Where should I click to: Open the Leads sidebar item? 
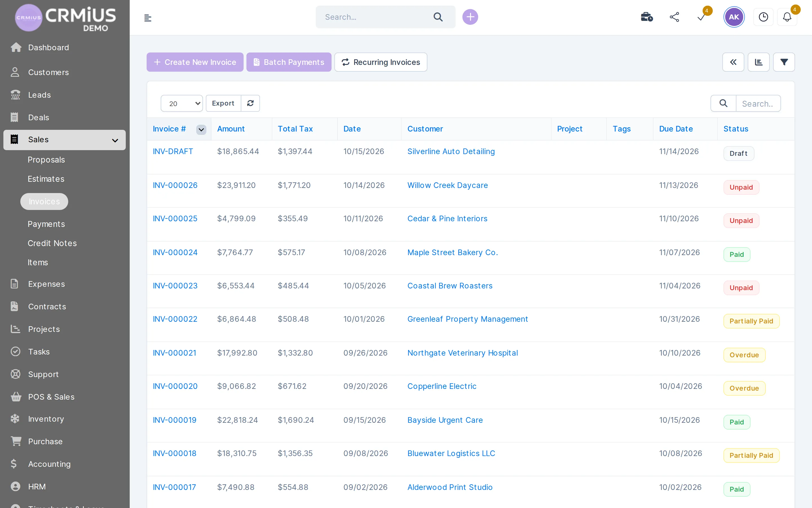point(39,95)
